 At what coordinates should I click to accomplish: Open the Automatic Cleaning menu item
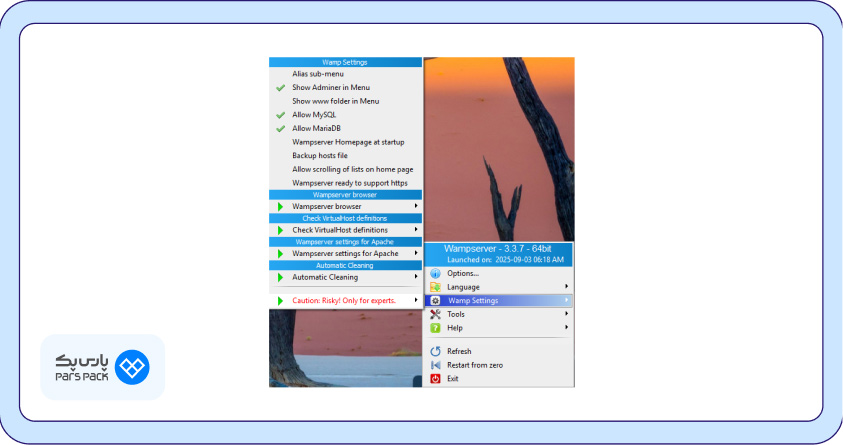coord(345,277)
